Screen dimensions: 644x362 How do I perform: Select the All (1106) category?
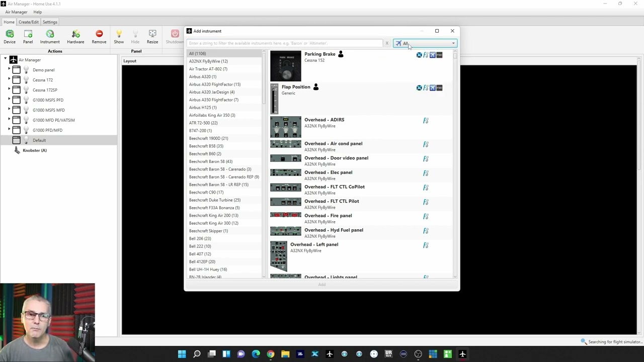coord(224,53)
